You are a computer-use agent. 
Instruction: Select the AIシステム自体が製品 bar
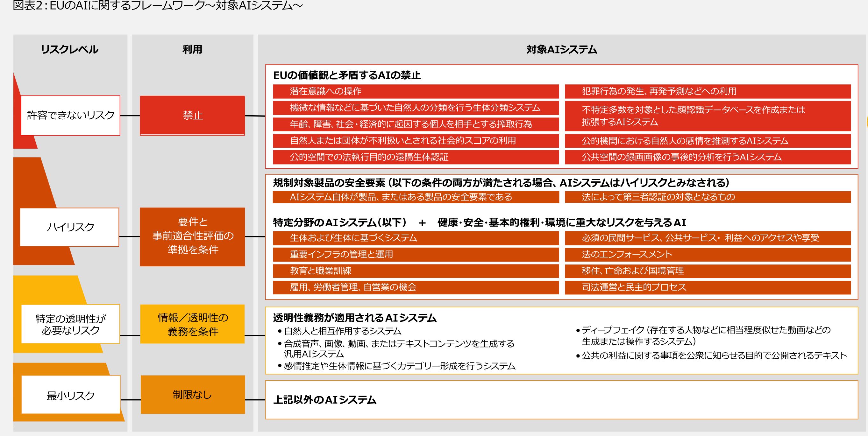(416, 197)
